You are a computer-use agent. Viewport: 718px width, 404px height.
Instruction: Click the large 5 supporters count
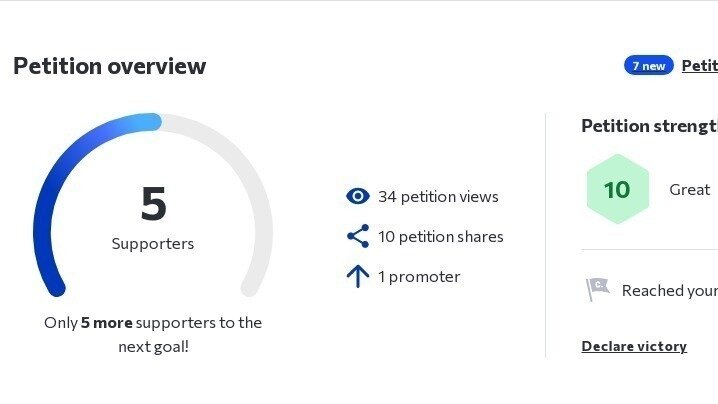[153, 204]
